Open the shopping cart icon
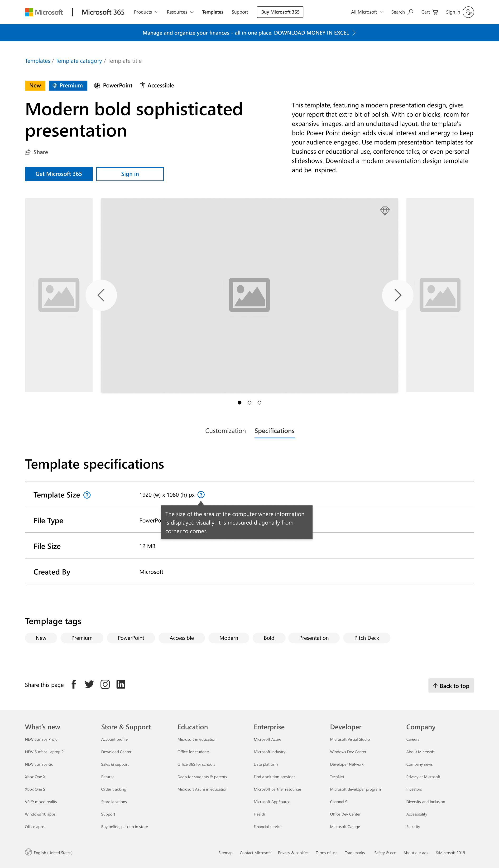The width and height of the screenshot is (499, 868). point(435,12)
